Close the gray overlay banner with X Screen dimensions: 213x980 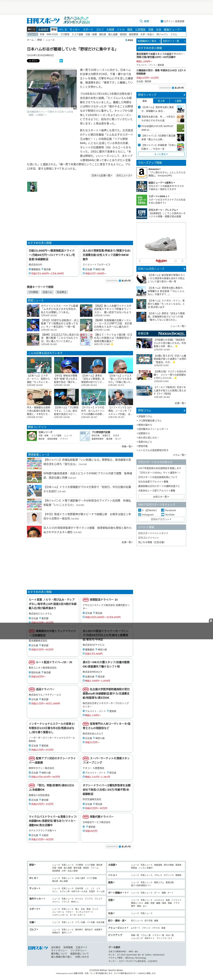coord(211,621)
